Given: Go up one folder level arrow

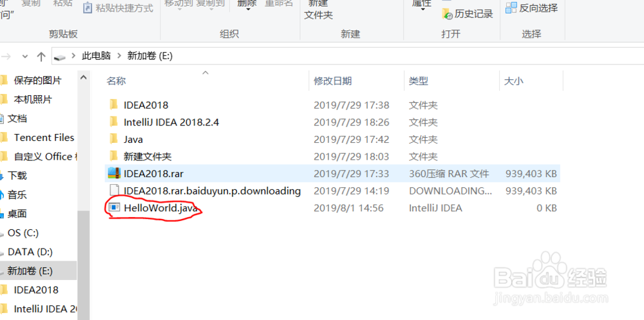Looking at the screenshot, I should click(x=41, y=56).
